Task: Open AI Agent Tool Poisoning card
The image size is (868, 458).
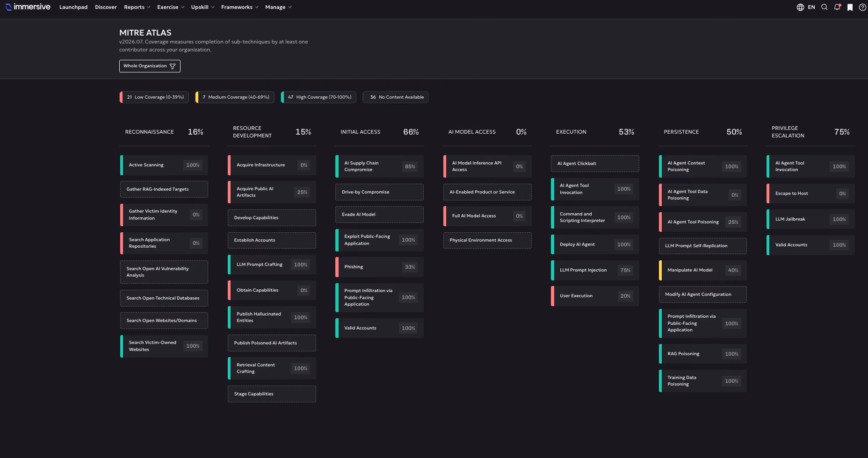Action: 702,222
